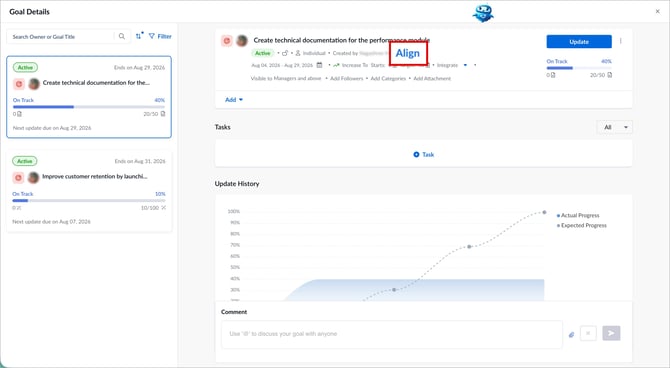Expand the Add dropdown
The image size is (670, 368).
[234, 100]
